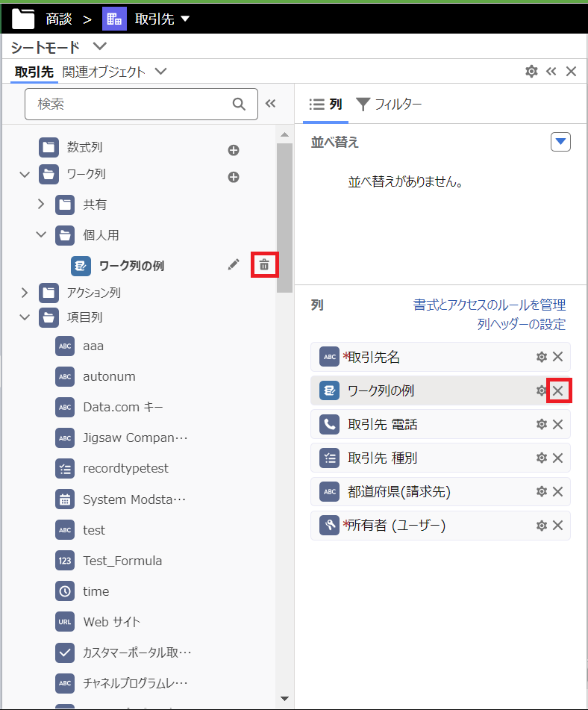Remove the ワーク列の例 column
The height and width of the screenshot is (710, 588).
coord(557,390)
